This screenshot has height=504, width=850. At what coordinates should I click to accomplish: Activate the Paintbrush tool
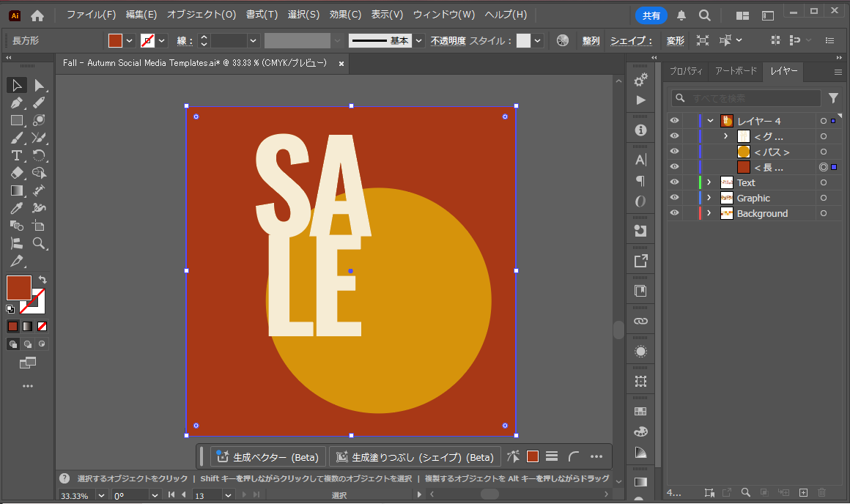click(17, 138)
